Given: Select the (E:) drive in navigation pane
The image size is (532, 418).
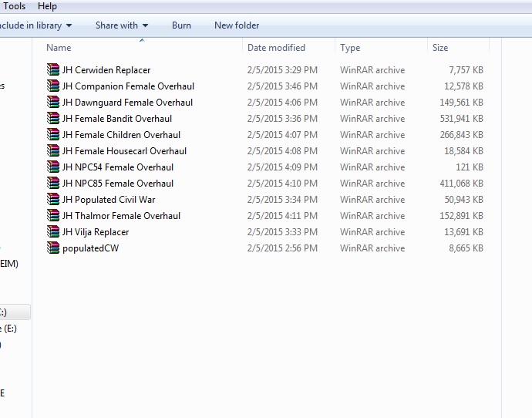Looking at the screenshot, I should pyautogui.click(x=8, y=329).
